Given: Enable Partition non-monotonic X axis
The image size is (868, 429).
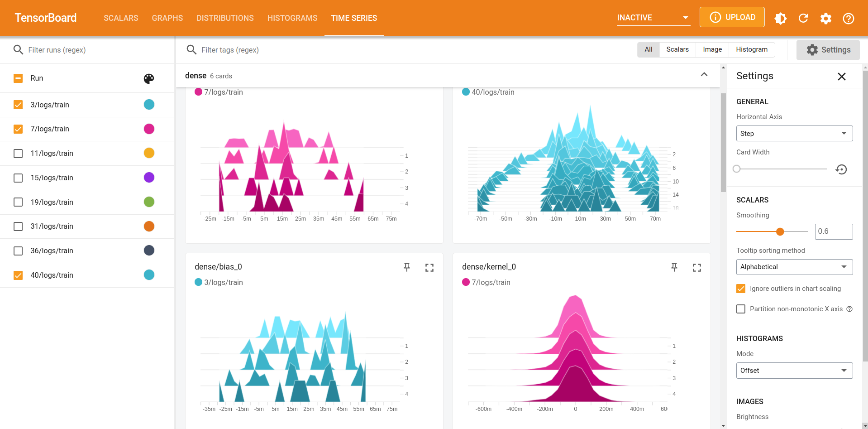Looking at the screenshot, I should tap(741, 309).
